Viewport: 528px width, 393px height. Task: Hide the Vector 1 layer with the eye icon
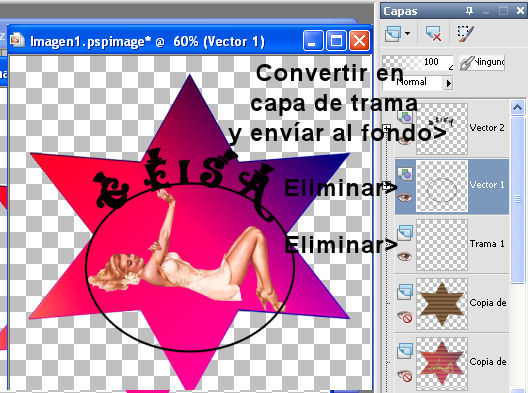tap(404, 197)
